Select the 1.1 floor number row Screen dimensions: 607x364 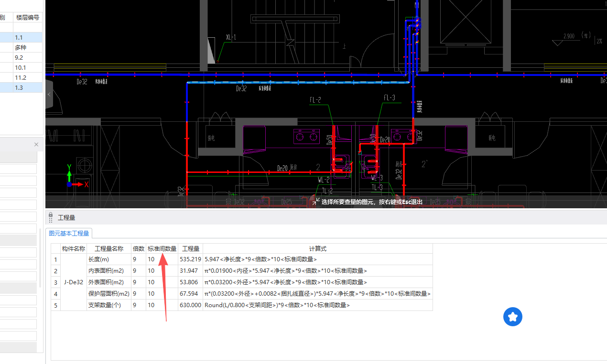(28, 37)
